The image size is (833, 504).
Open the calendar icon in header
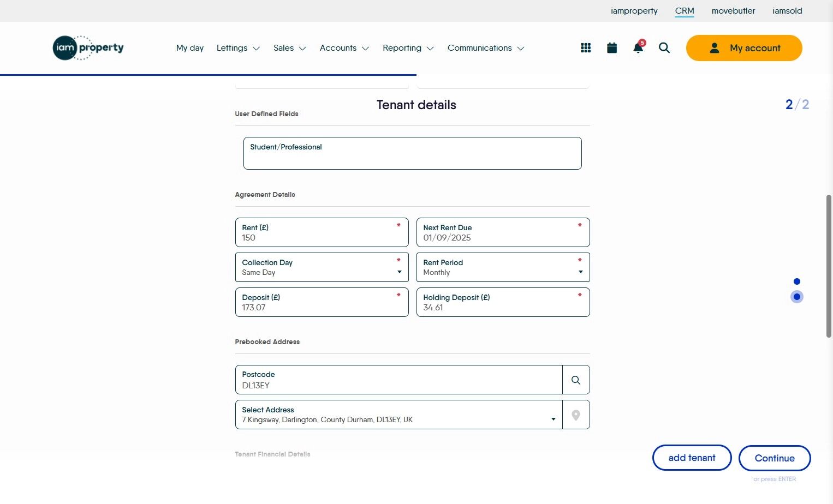tap(612, 48)
